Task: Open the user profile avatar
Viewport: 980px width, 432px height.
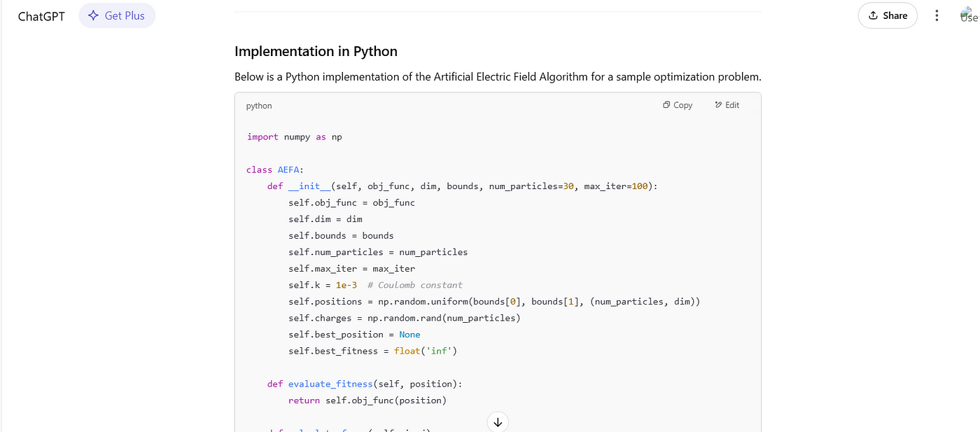Action: (969, 15)
